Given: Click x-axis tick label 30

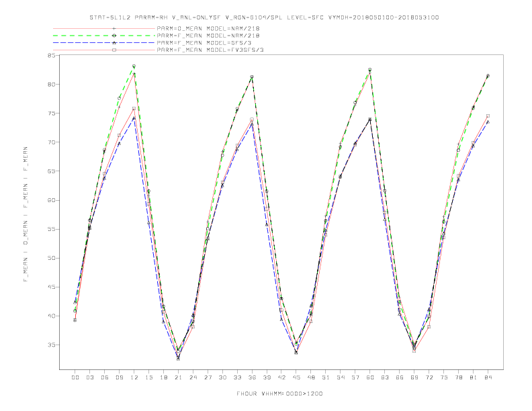Looking at the screenshot, I should pyautogui.click(x=222, y=377).
